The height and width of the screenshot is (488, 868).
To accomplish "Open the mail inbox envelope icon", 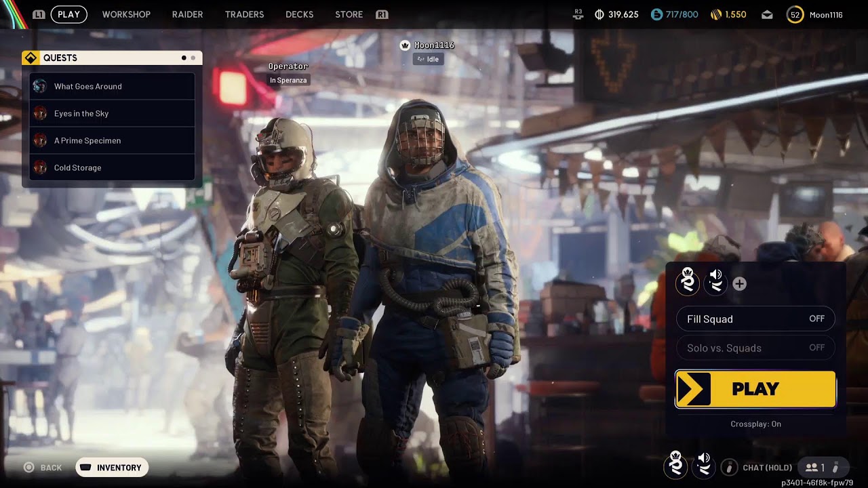I will click(x=767, y=14).
